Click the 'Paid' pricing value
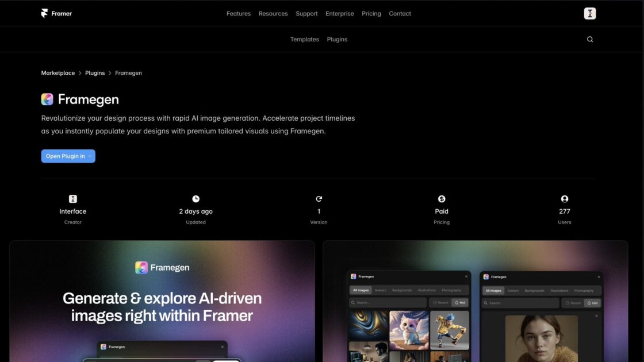The width and height of the screenshot is (644, 362). (442, 211)
